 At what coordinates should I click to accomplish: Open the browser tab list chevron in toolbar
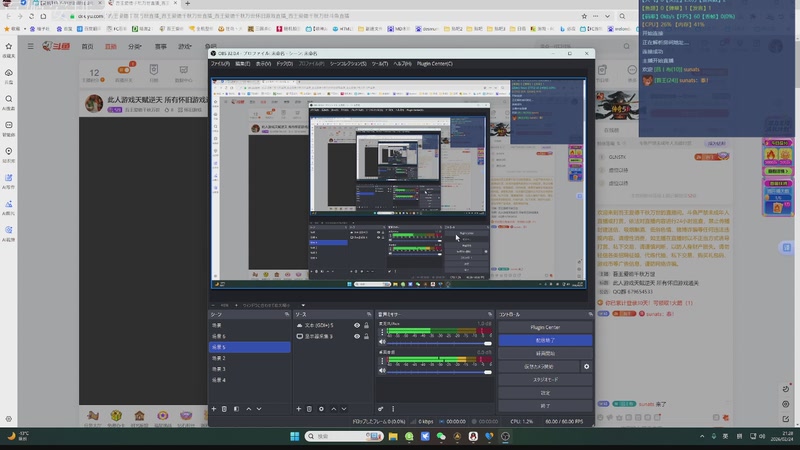607,16
